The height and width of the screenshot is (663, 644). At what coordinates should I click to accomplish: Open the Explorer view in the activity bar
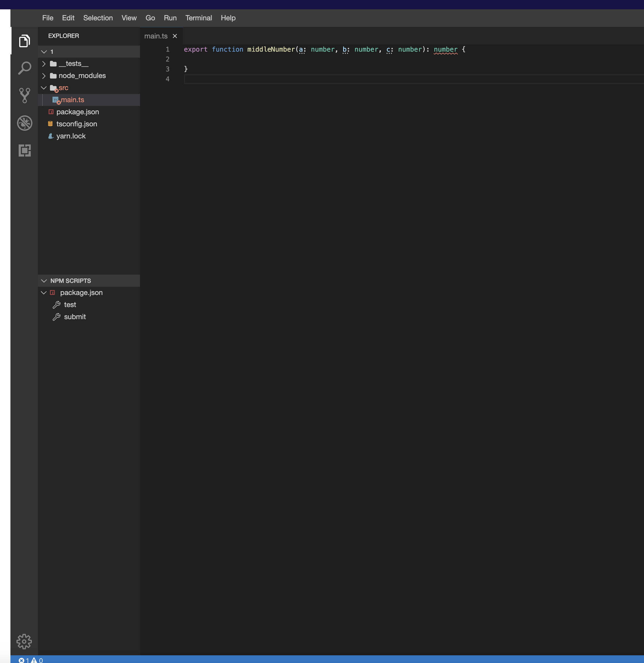24,40
